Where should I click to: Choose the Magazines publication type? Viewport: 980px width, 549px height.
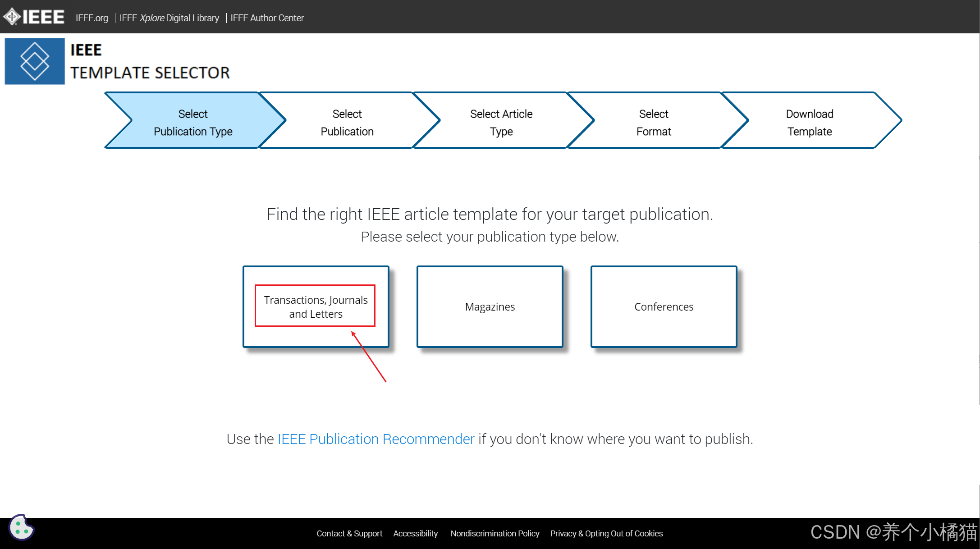click(490, 307)
